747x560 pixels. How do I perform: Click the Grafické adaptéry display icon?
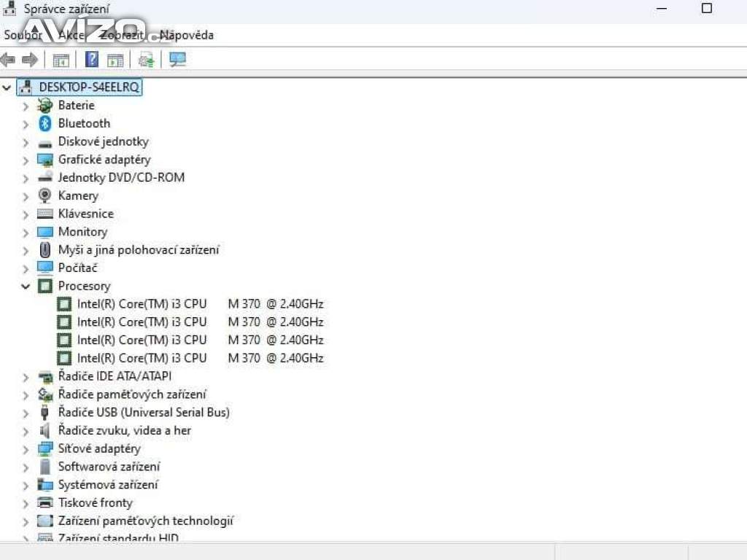44,160
